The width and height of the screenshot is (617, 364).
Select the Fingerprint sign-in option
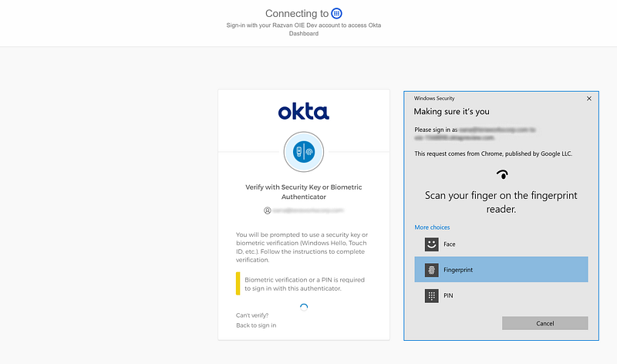501,270
